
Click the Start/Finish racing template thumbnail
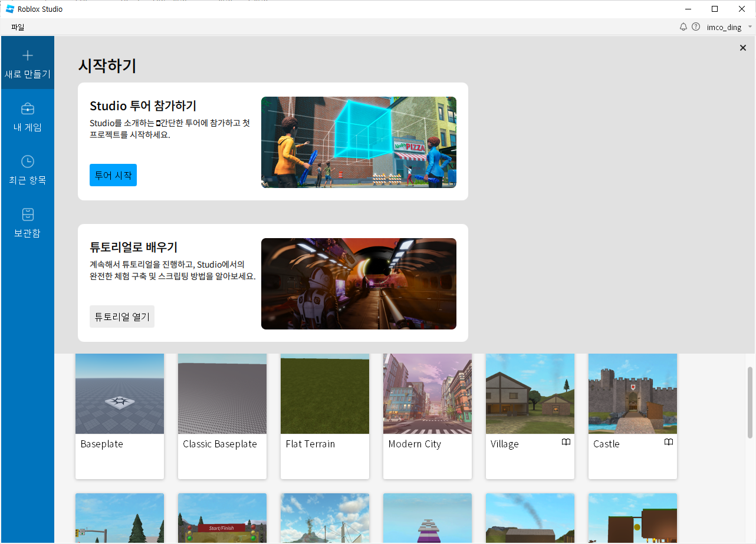point(222,519)
